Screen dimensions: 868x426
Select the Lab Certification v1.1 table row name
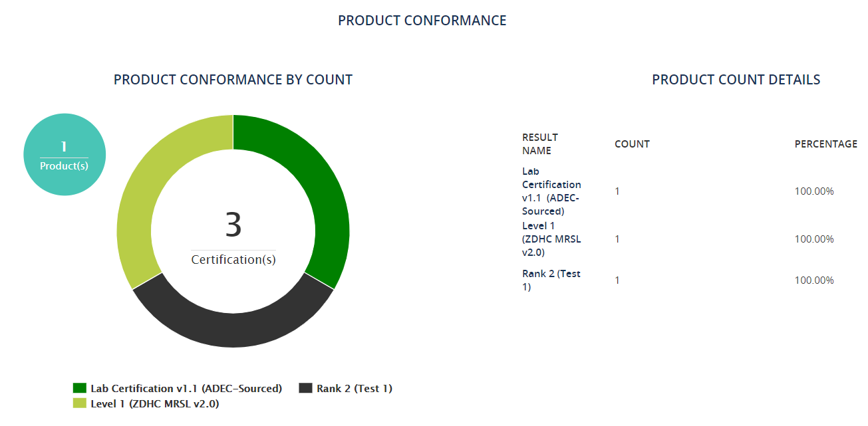551,191
